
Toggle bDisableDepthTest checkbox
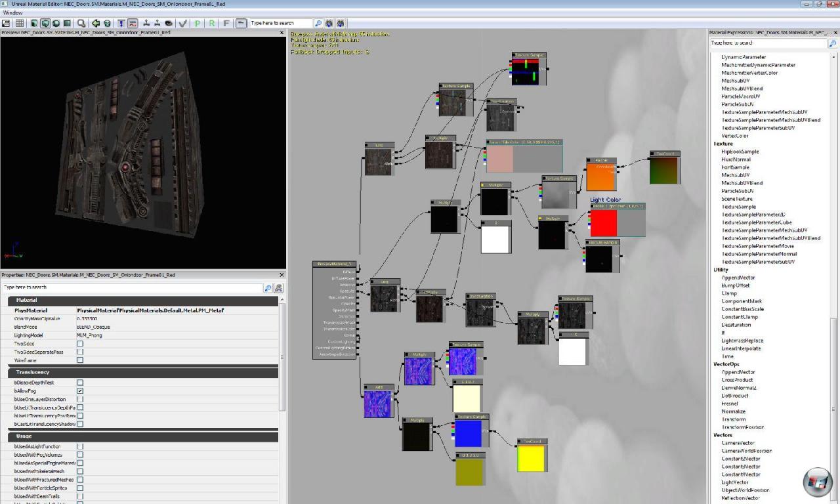pyautogui.click(x=80, y=383)
